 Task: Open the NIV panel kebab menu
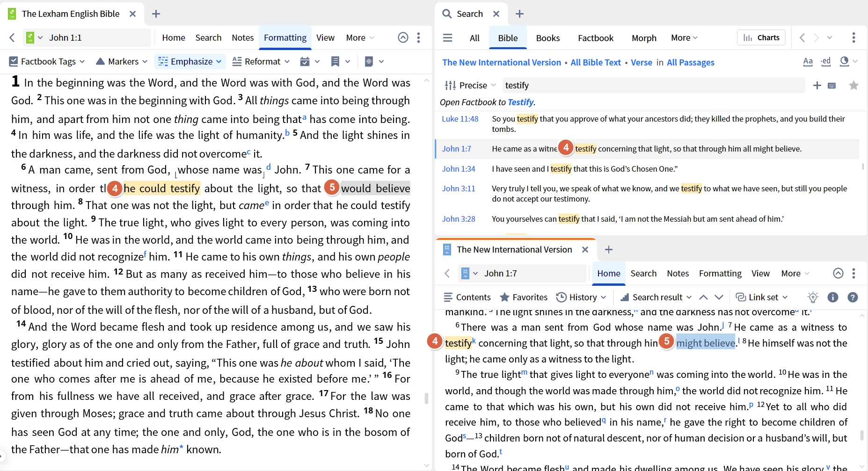853,273
